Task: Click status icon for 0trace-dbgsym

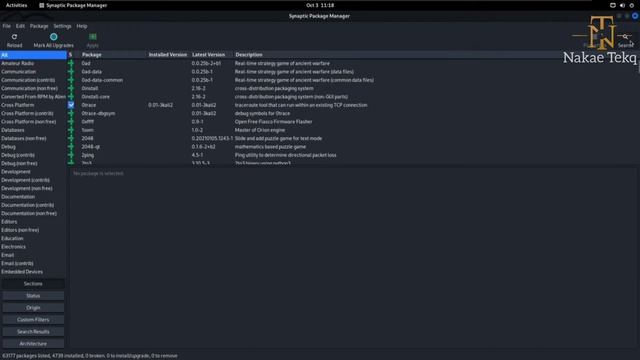Action: (71, 113)
